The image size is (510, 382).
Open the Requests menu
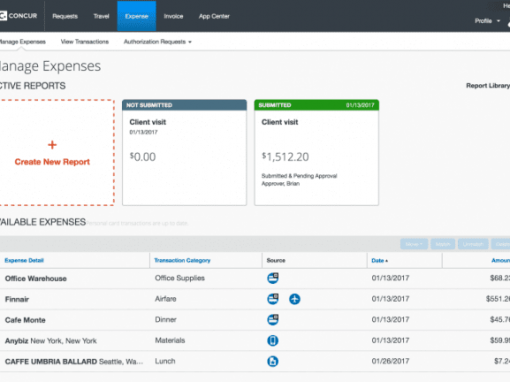click(65, 16)
